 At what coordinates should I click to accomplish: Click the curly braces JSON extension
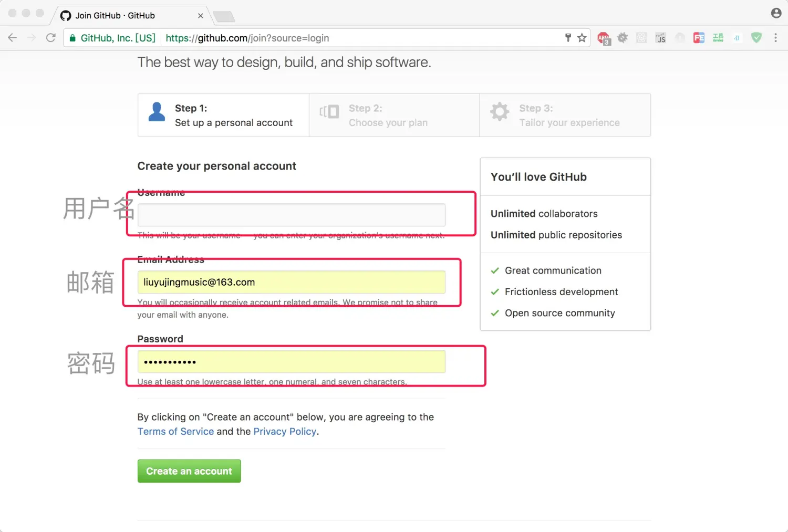point(737,38)
